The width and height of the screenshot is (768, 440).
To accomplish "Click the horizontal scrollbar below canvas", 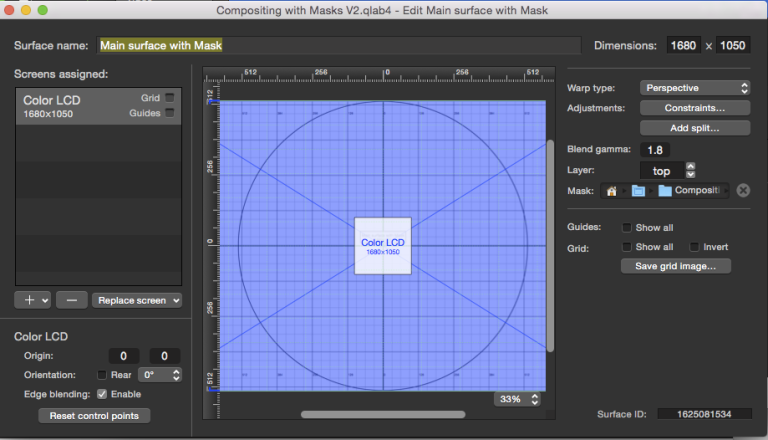I will click(x=382, y=414).
